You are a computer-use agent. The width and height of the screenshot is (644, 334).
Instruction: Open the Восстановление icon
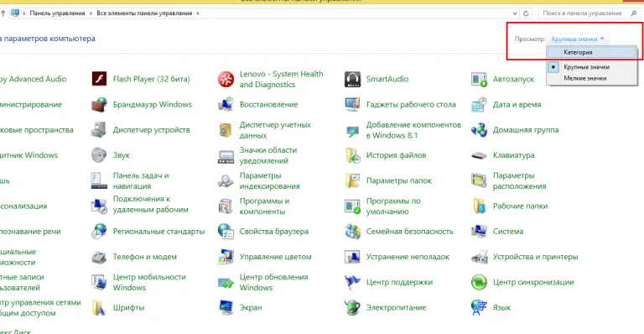(x=226, y=104)
